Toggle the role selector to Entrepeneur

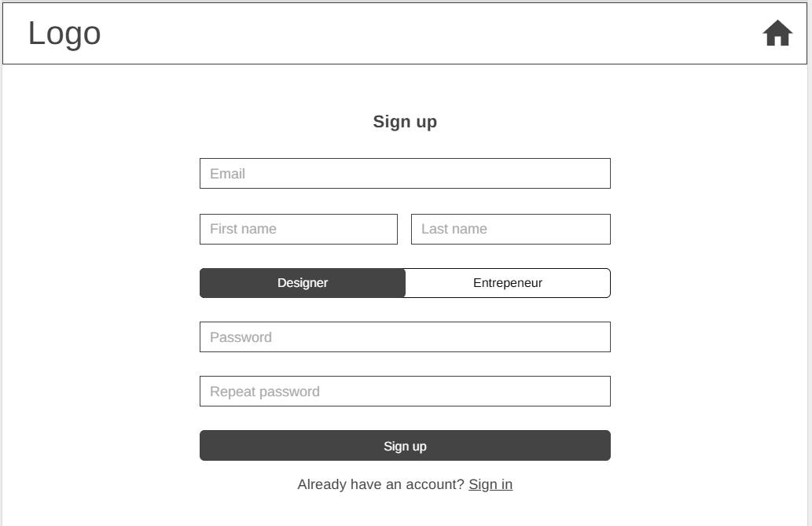point(508,283)
